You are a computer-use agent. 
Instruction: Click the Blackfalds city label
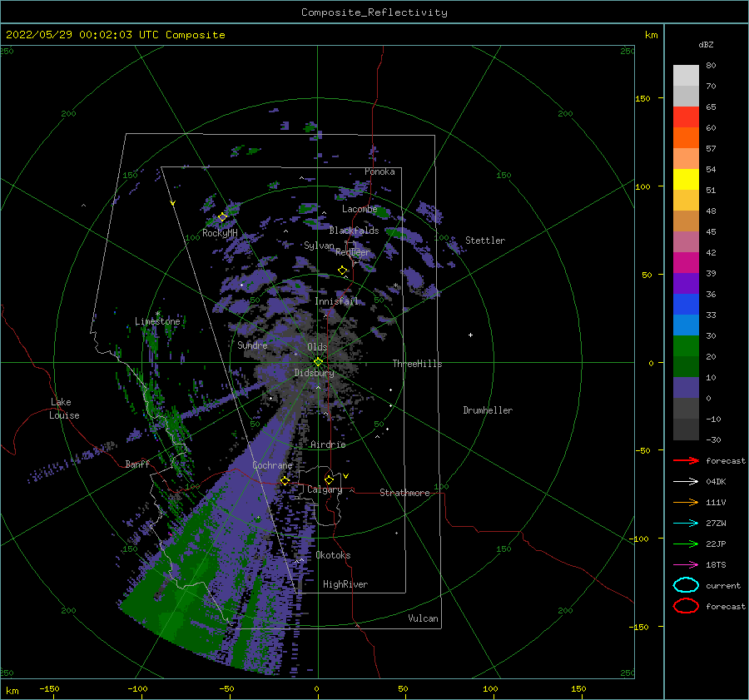tap(354, 231)
